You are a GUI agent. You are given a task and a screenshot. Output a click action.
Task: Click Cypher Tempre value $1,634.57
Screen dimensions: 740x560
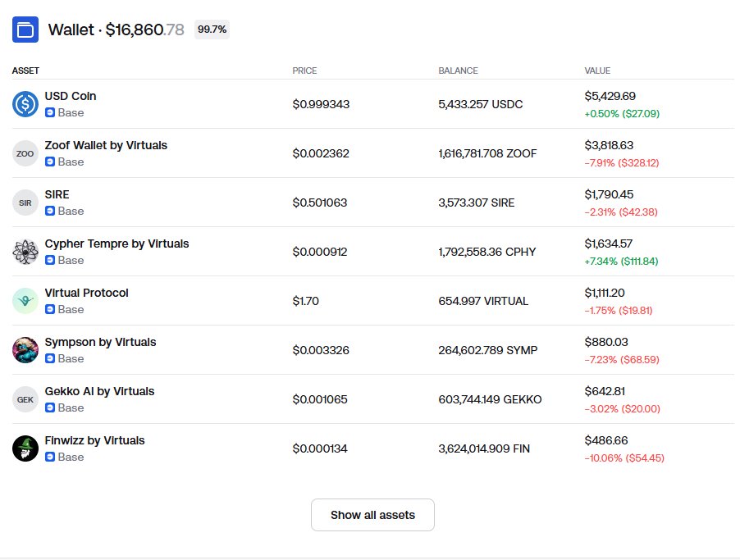609,244
